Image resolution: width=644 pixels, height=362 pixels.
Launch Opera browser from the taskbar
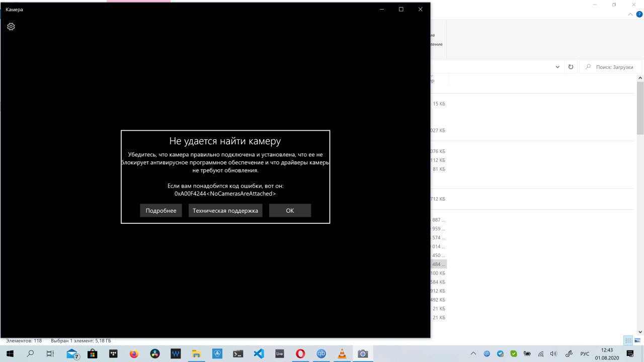coord(300,353)
